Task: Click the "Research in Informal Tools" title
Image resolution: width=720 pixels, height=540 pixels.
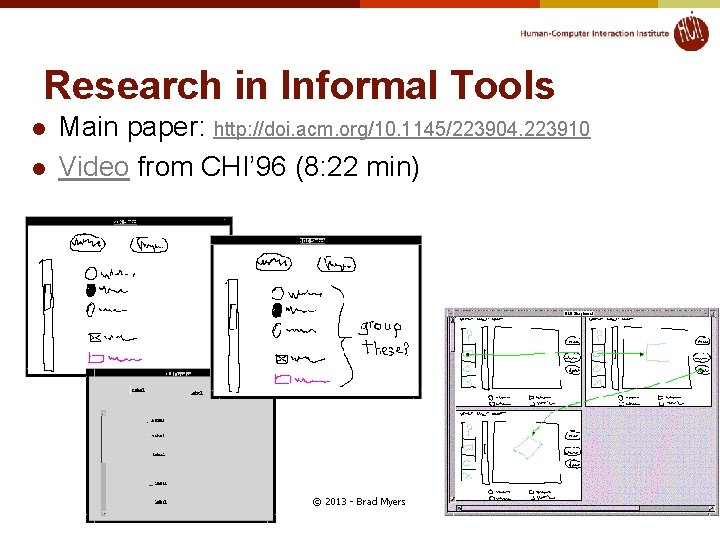Action: click(x=299, y=85)
